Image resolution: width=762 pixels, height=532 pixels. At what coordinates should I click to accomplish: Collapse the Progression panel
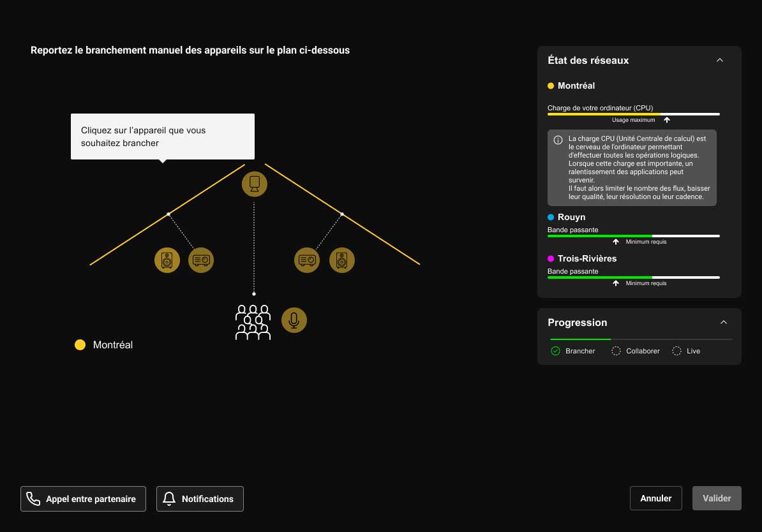pyautogui.click(x=724, y=322)
